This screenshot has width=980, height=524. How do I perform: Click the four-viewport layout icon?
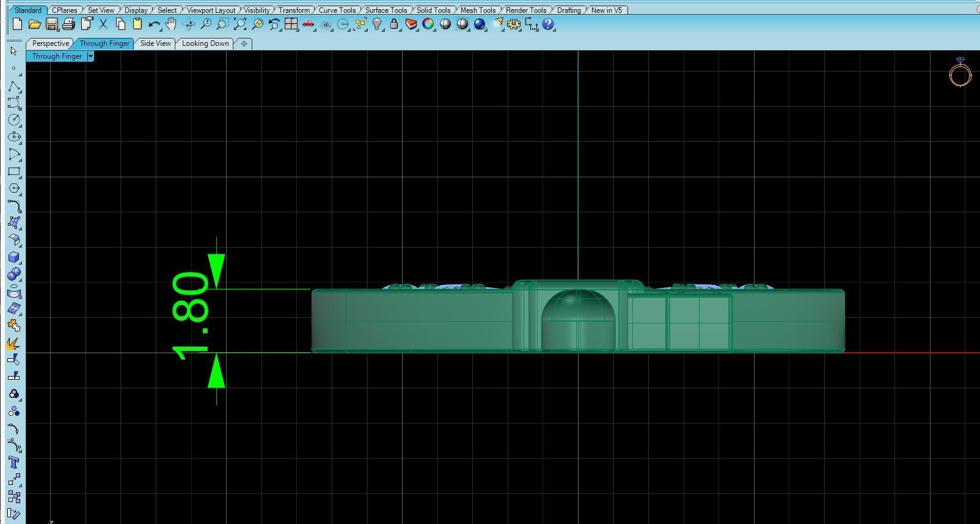[x=291, y=24]
